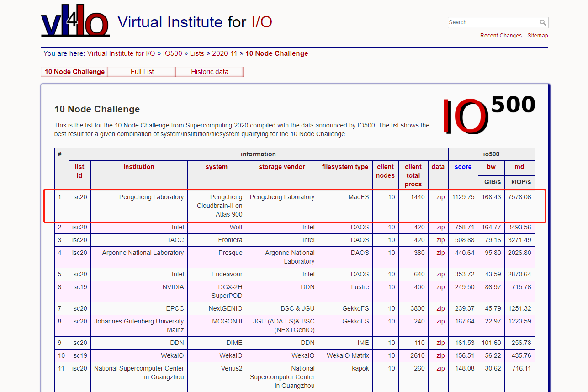Click the VI4IO logo
This screenshot has height=392, width=588.
(x=75, y=20)
